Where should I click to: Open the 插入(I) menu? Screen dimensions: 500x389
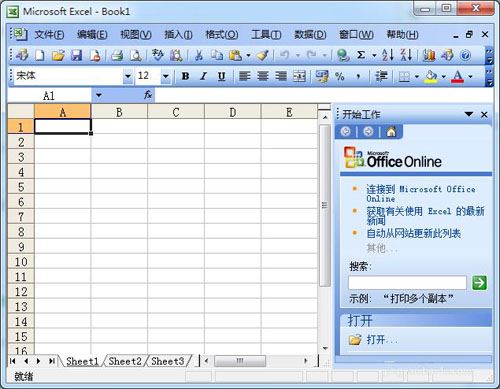tap(178, 34)
